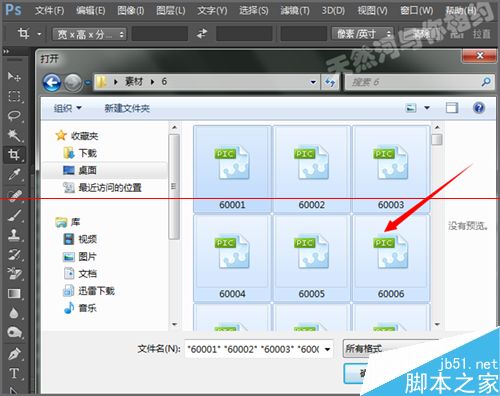The image size is (500, 396).
Task: Click the 新建文件夹 button
Action: 127,108
